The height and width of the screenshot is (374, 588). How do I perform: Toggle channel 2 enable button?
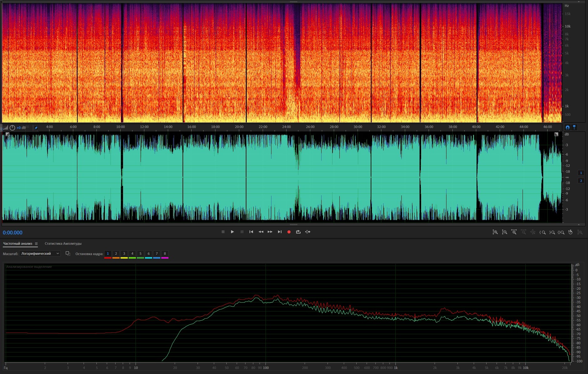[x=581, y=181]
